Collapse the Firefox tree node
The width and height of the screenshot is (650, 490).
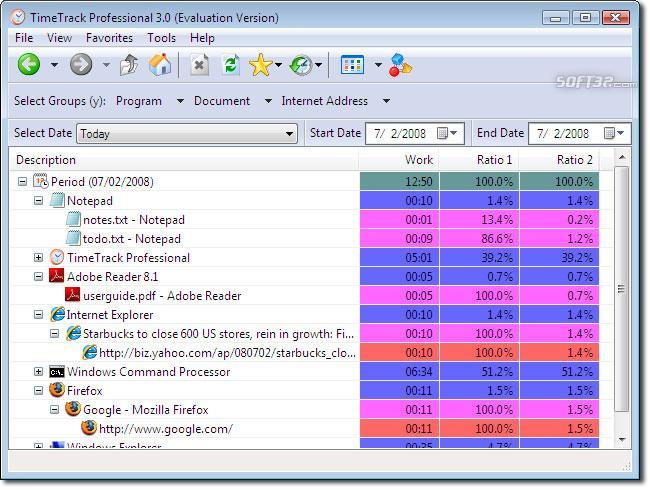tap(39, 391)
